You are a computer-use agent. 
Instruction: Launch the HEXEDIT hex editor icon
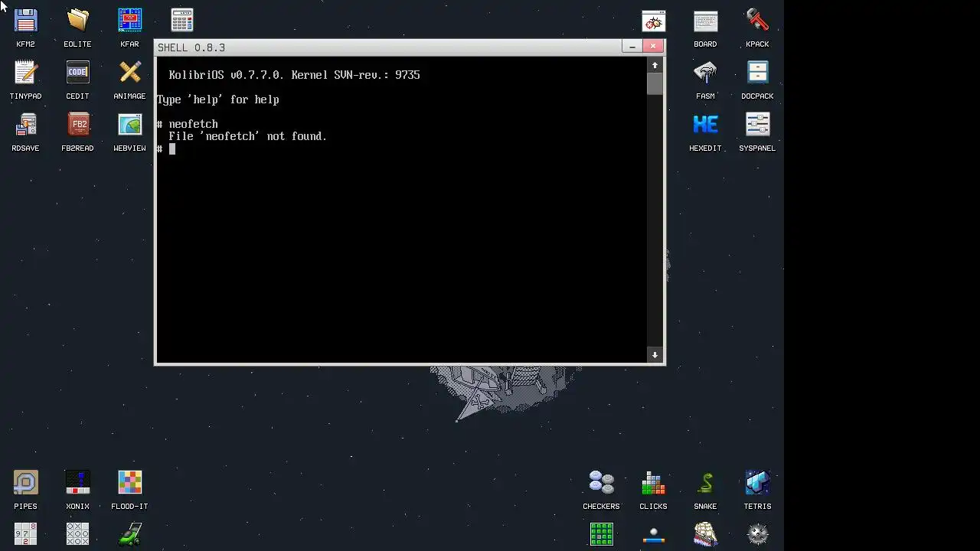[705, 125]
